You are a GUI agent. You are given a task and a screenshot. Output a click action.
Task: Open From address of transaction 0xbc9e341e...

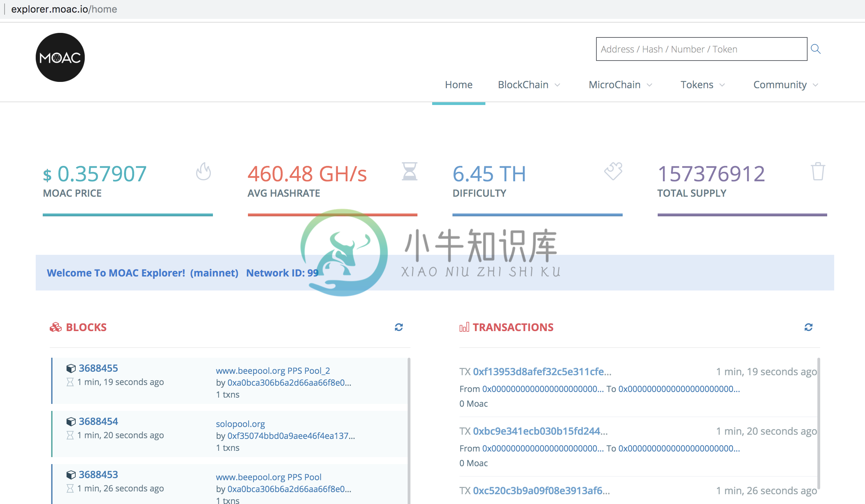click(543, 448)
